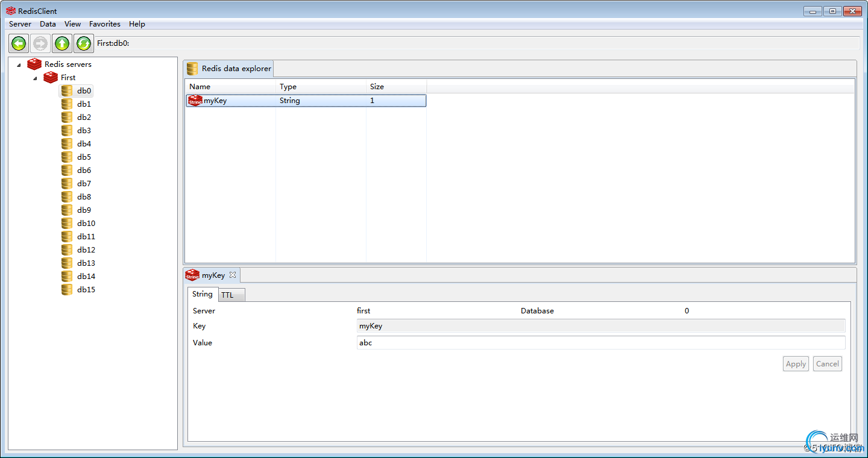Select the db1 label in server tree
The width and height of the screenshot is (868, 458).
coord(84,104)
